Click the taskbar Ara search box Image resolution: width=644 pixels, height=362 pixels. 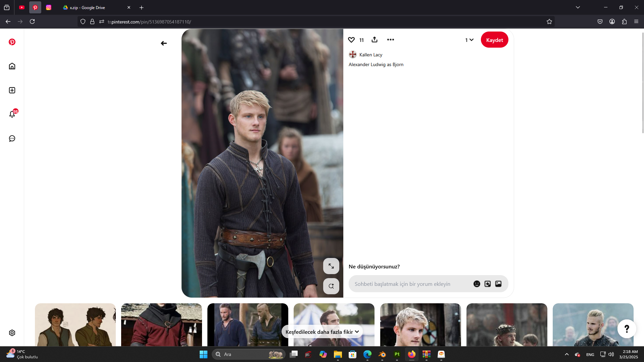click(249, 354)
